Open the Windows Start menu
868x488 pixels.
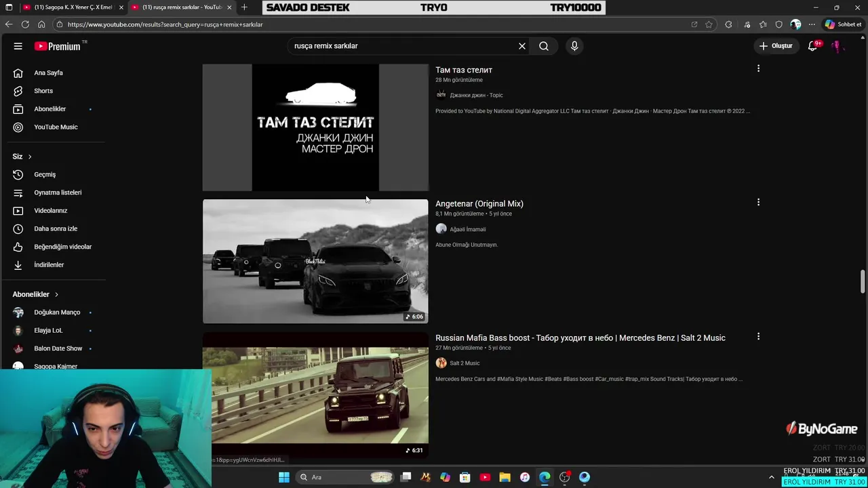284,477
